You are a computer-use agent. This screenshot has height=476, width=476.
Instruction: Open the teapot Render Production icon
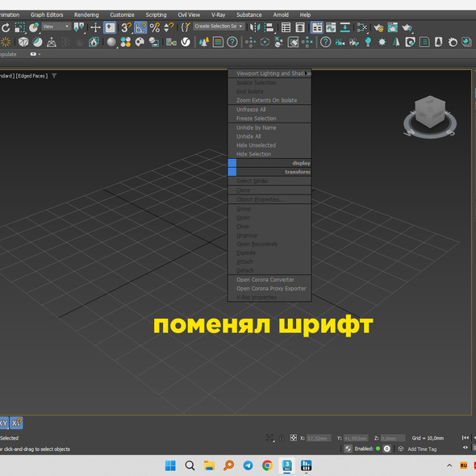[407, 28]
